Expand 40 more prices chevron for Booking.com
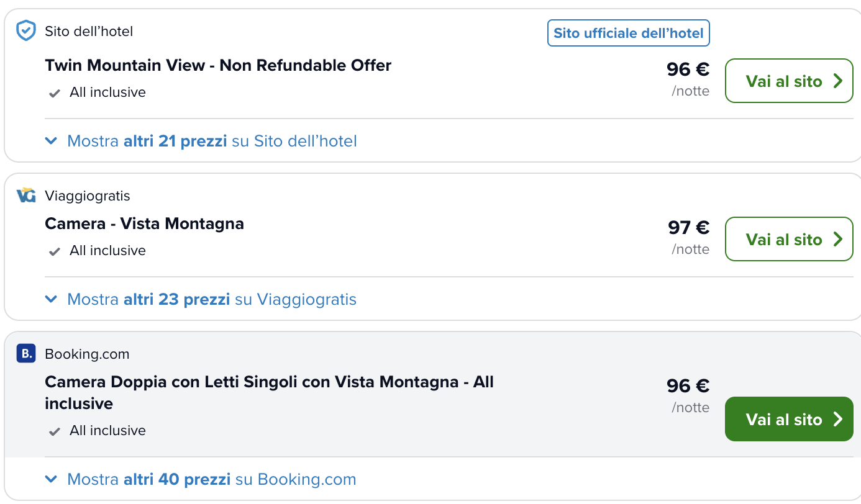The height and width of the screenshot is (504, 861). (51, 479)
